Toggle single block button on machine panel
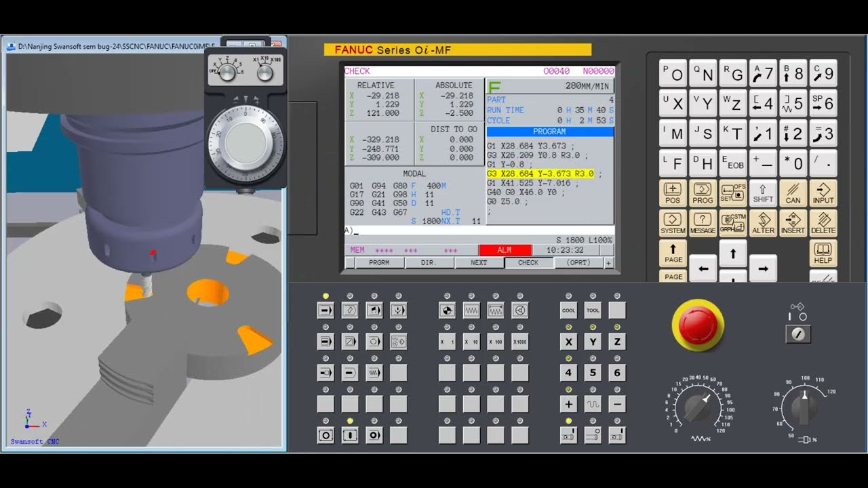 tap(325, 342)
